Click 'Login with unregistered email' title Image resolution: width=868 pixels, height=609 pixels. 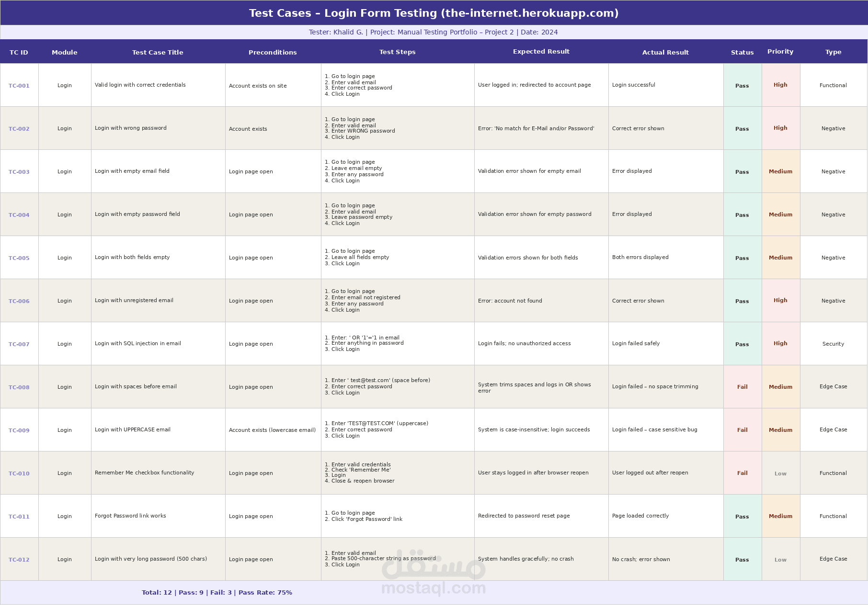click(x=134, y=300)
